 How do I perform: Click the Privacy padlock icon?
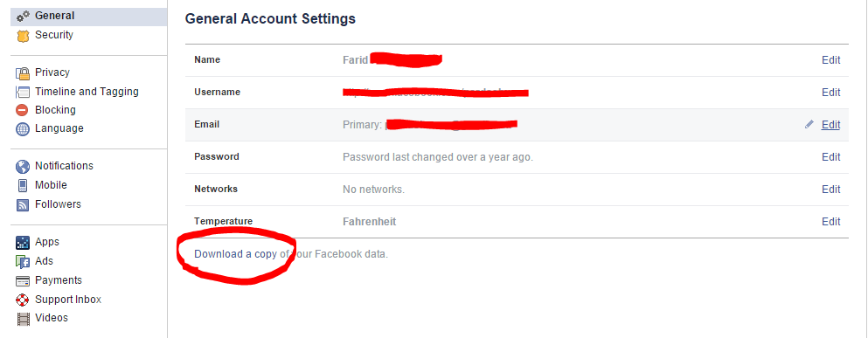click(23, 73)
